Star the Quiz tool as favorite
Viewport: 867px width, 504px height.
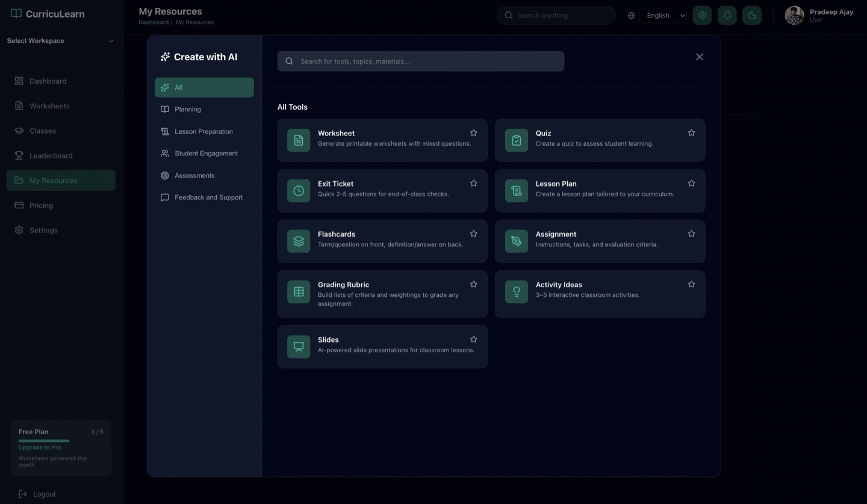pos(691,132)
